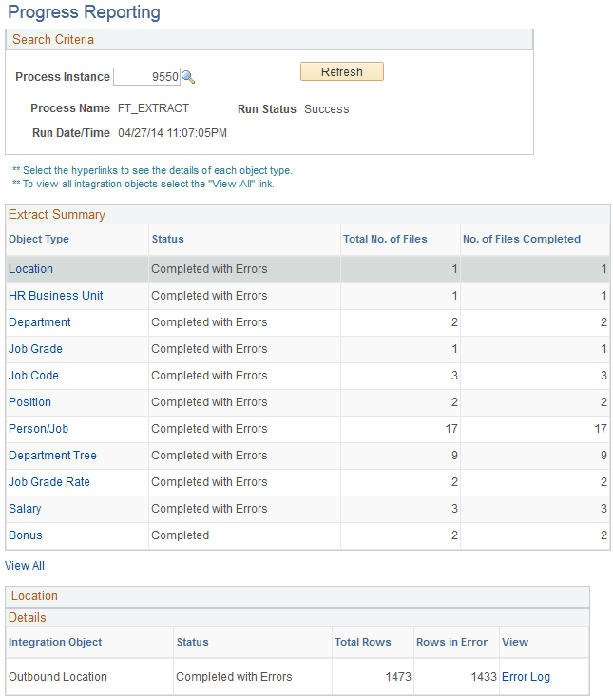Click the Object Type column header
Viewport: 613px width, 700px height.
(x=39, y=239)
